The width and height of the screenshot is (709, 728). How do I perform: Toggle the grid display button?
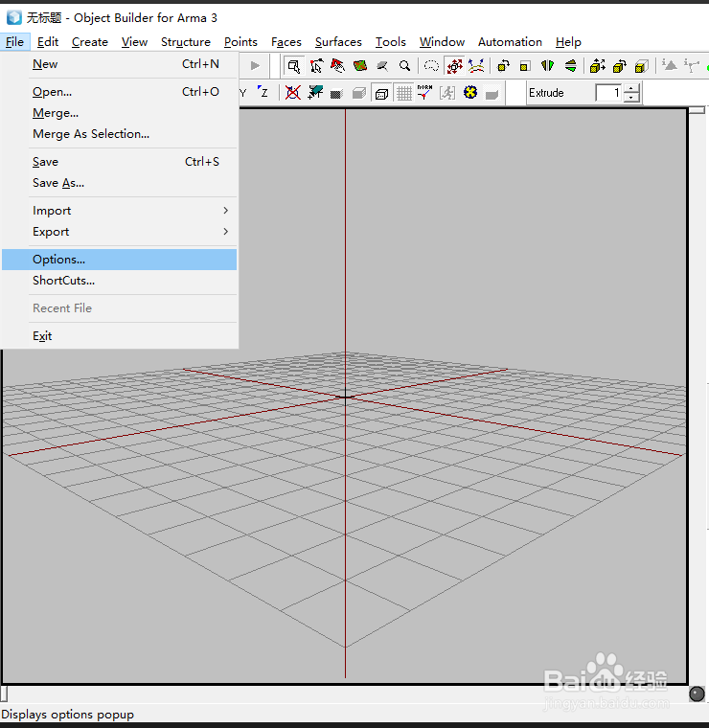click(404, 93)
